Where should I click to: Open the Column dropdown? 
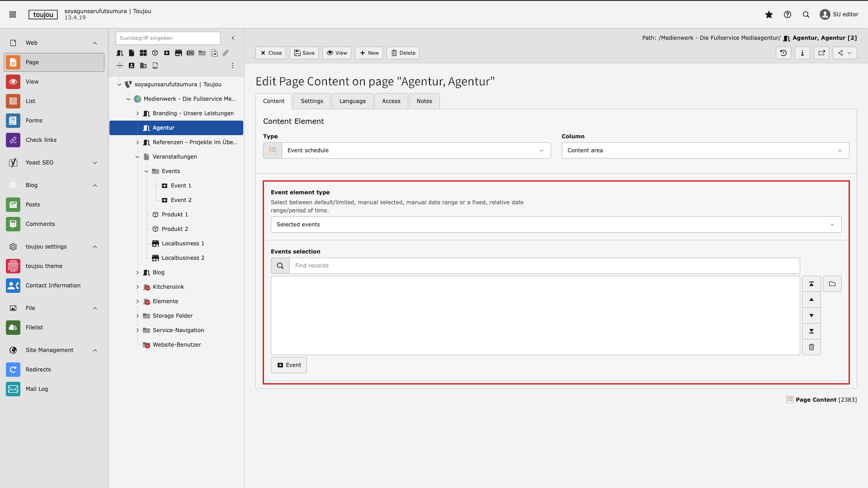tap(705, 150)
